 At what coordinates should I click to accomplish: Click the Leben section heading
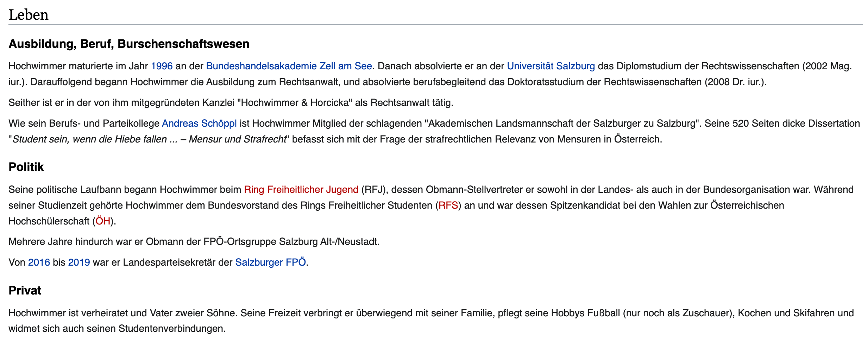(x=29, y=15)
